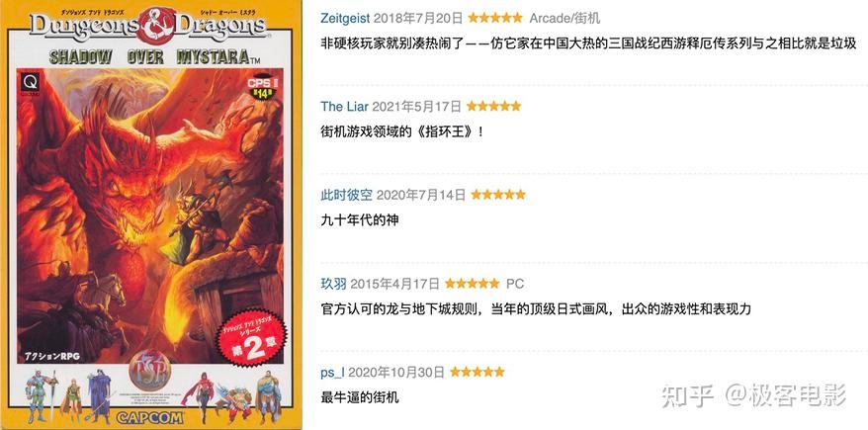Click the username Zeitgeist

pos(345,18)
